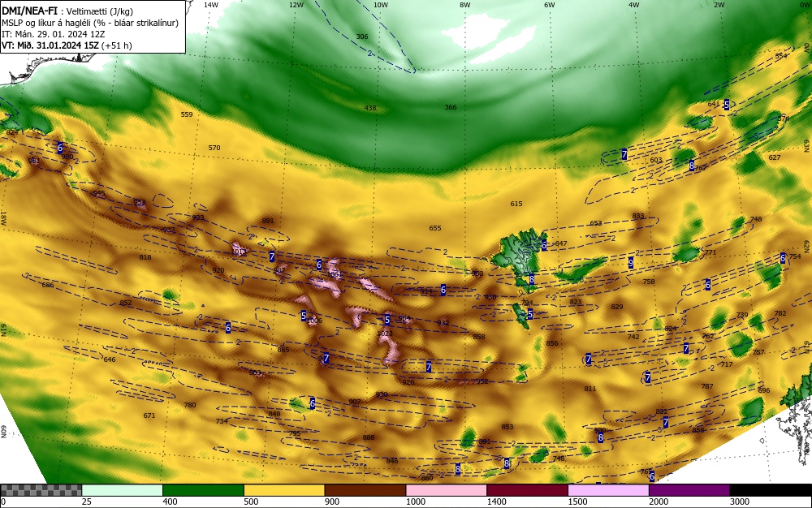Select the pale mint 25–400 legend swatch

(122, 490)
